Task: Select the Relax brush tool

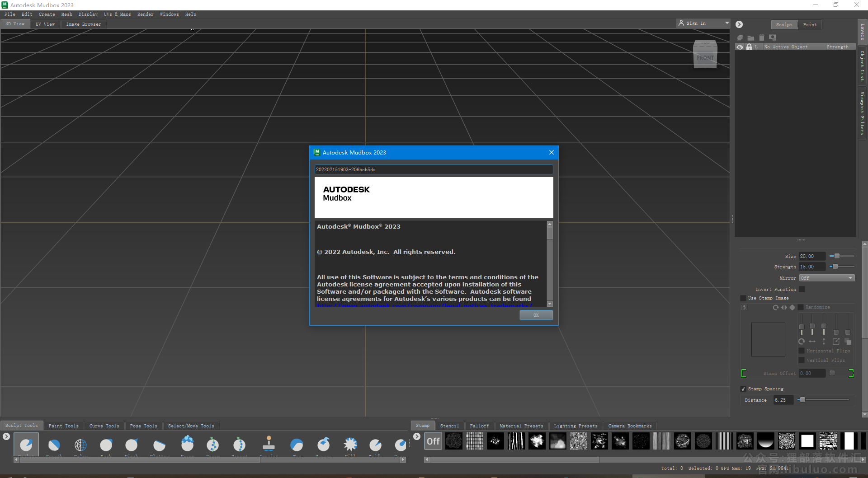Action: coord(80,445)
